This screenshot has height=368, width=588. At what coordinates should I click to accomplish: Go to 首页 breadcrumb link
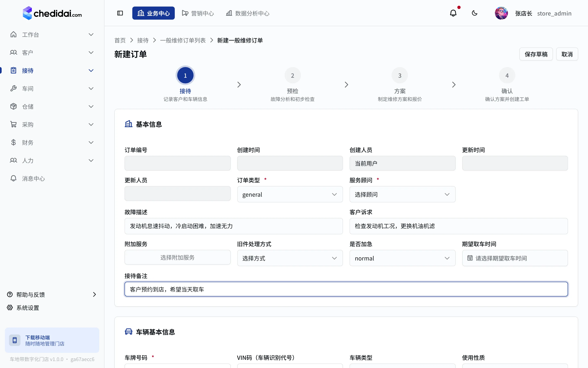[x=120, y=40]
